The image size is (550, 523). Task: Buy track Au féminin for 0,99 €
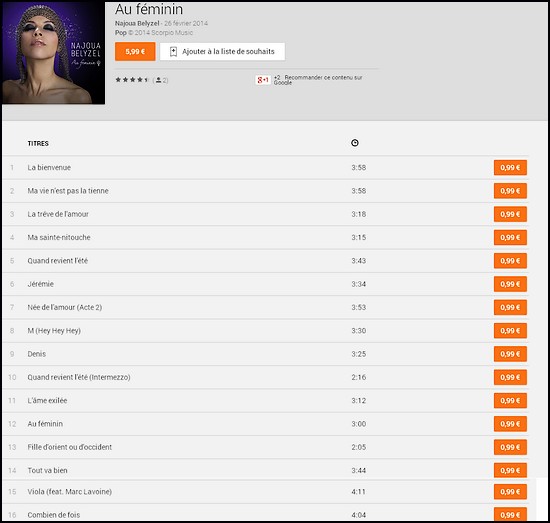(x=510, y=424)
